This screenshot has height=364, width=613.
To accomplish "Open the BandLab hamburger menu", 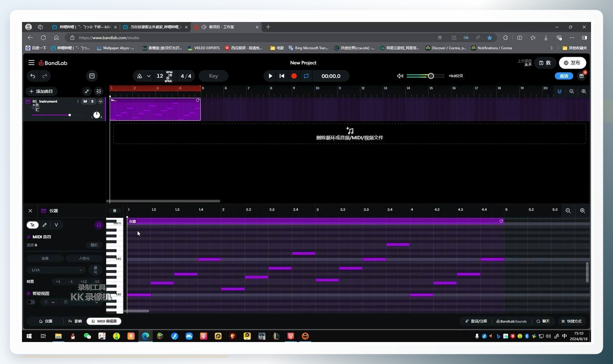I will (31, 63).
